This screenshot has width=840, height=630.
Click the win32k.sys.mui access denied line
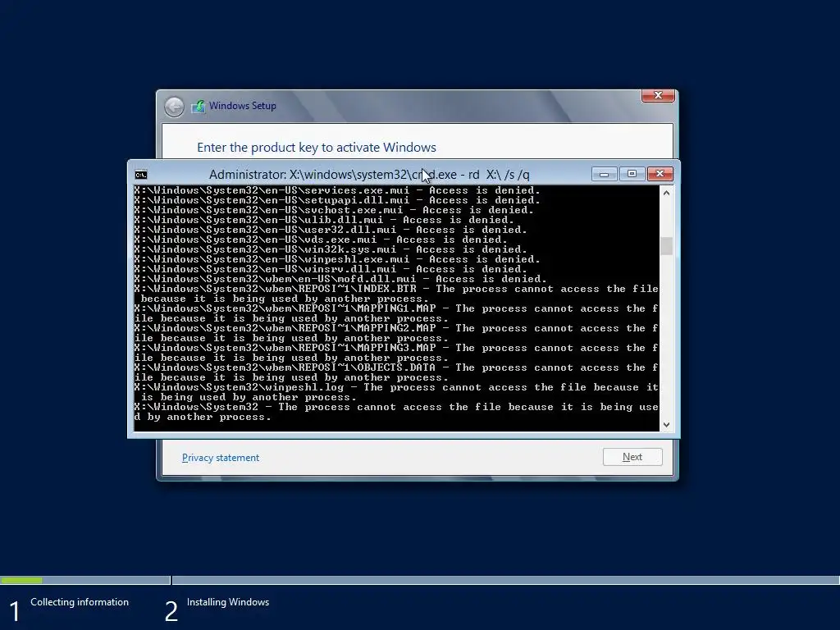click(x=331, y=249)
